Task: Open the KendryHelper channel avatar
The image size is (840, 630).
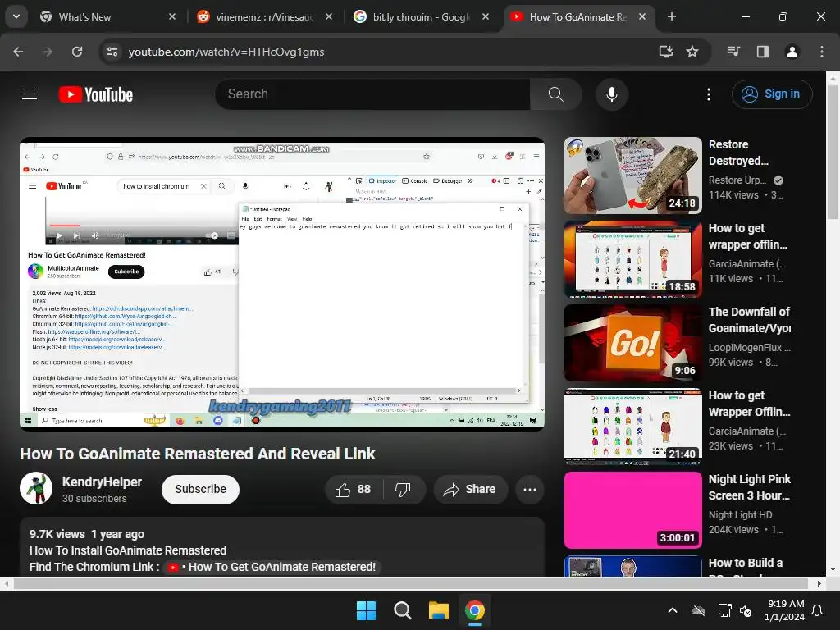Action: tap(36, 489)
